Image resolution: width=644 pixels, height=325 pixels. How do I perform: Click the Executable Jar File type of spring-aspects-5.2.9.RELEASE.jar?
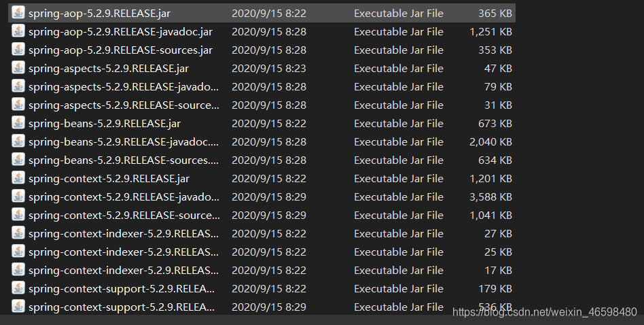tap(398, 69)
